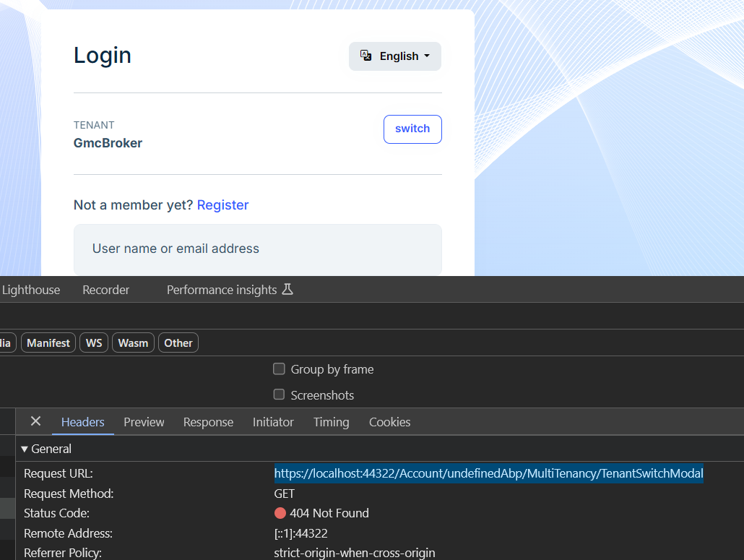Click the tenant switch button
744x560 pixels.
coord(412,129)
